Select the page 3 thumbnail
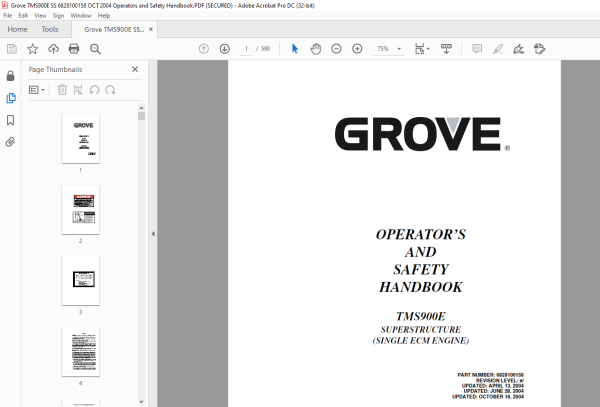The width and height of the screenshot is (600, 407). pyautogui.click(x=80, y=281)
